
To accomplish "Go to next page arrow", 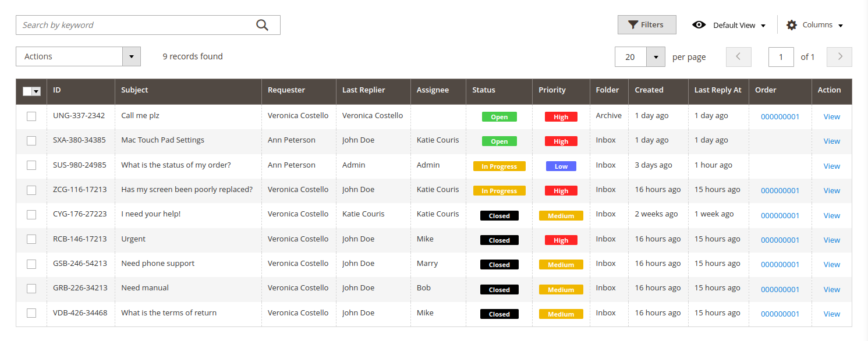I will tap(839, 57).
